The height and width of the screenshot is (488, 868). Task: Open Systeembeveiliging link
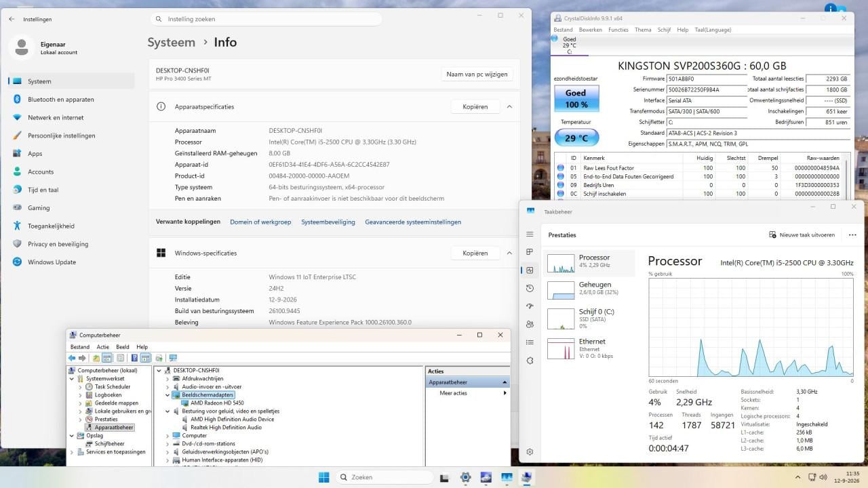pyautogui.click(x=328, y=222)
